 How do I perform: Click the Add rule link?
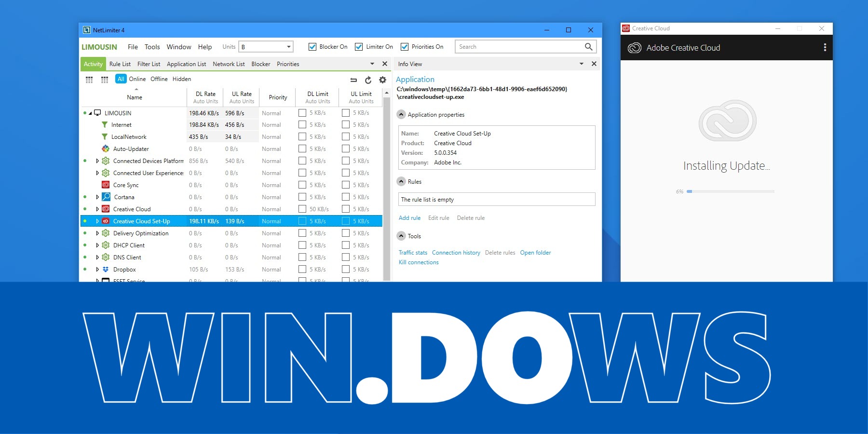click(x=409, y=218)
